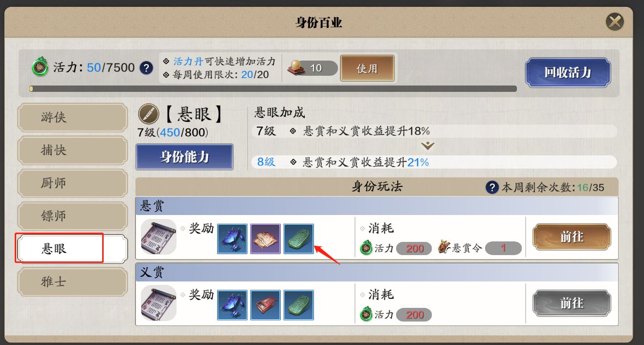Click 使用 button to use 活力丹

click(x=367, y=68)
